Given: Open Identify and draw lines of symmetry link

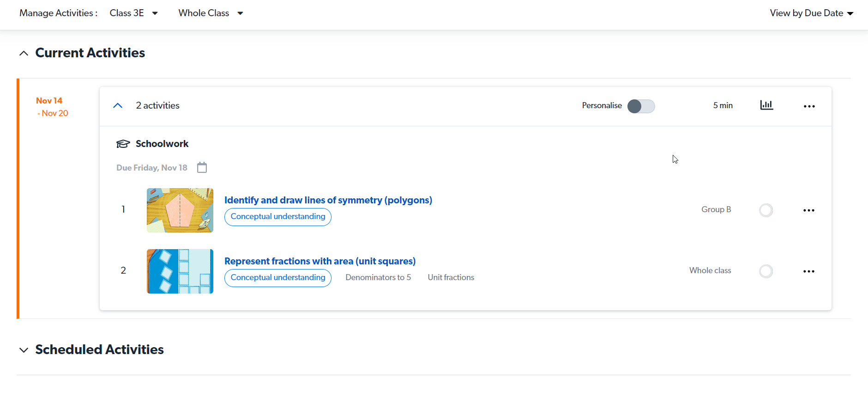Looking at the screenshot, I should 328,200.
